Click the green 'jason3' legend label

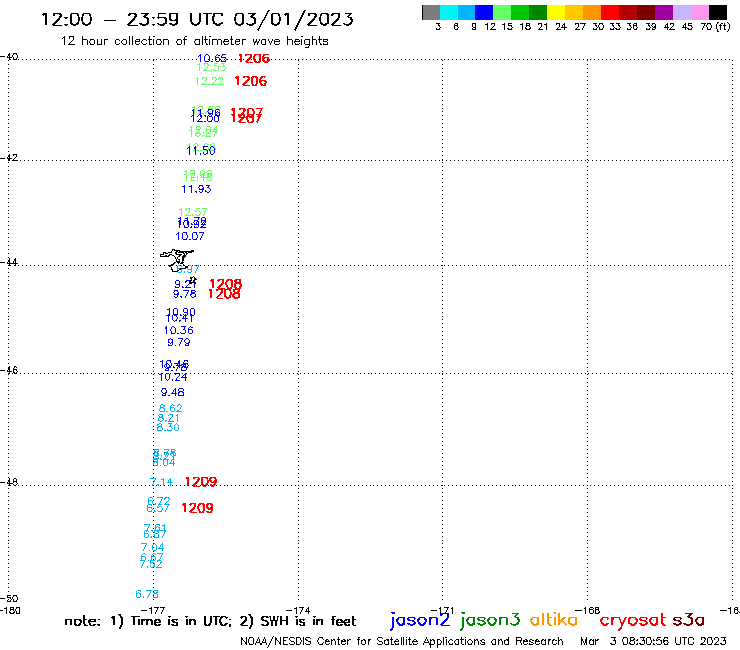(x=490, y=620)
